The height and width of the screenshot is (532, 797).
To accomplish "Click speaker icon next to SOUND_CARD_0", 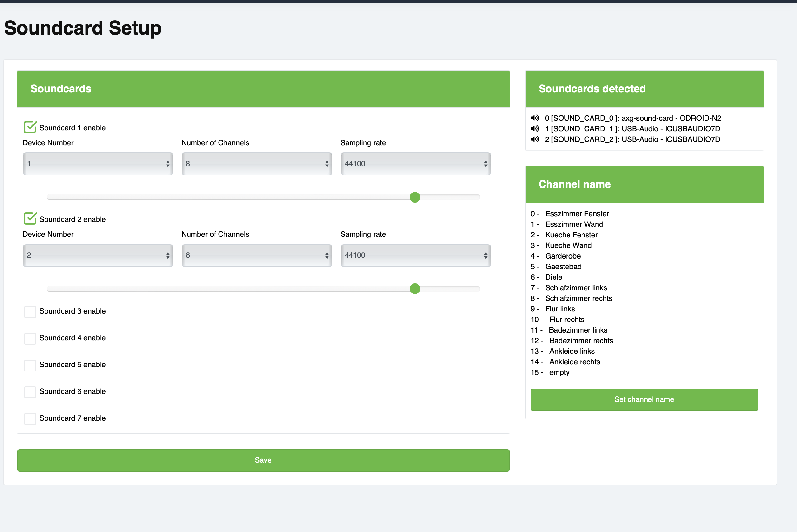I will pyautogui.click(x=535, y=118).
